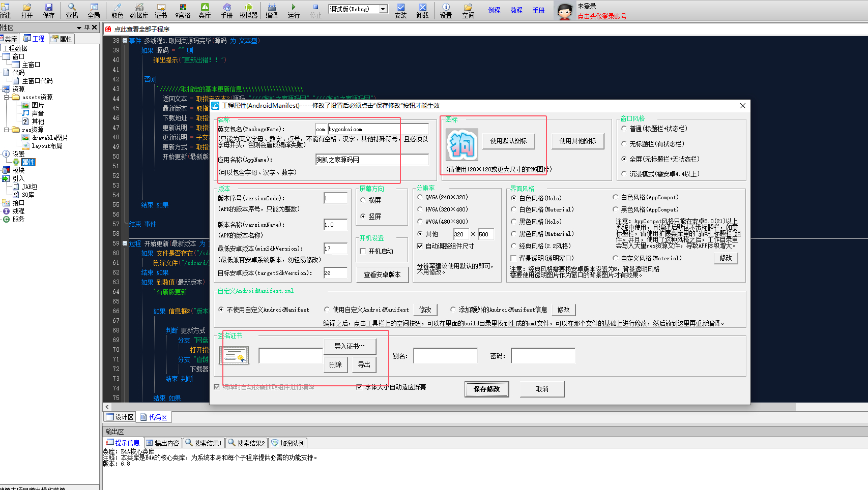This screenshot has height=490, width=868.
Task: Click the 应用名称 AppName input field
Action: coord(371,160)
